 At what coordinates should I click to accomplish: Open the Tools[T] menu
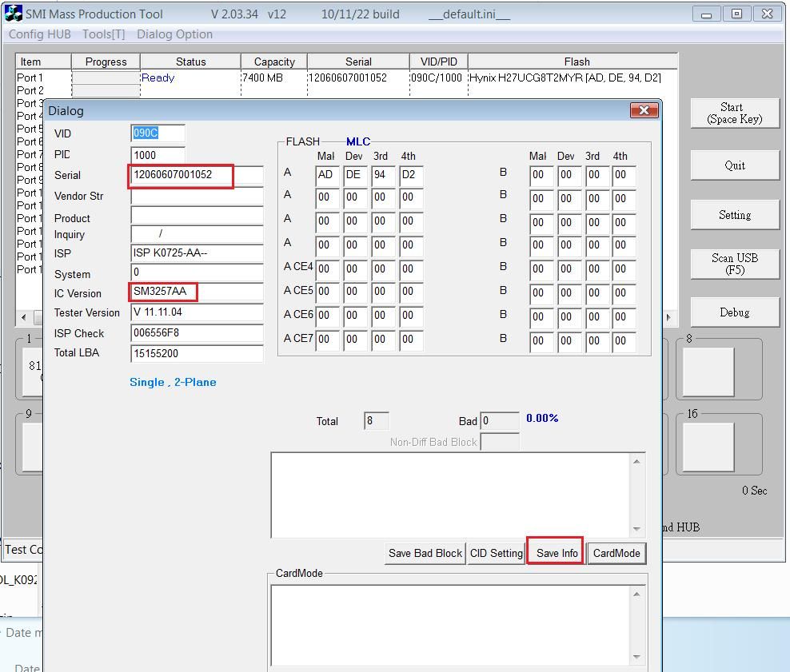tap(103, 34)
